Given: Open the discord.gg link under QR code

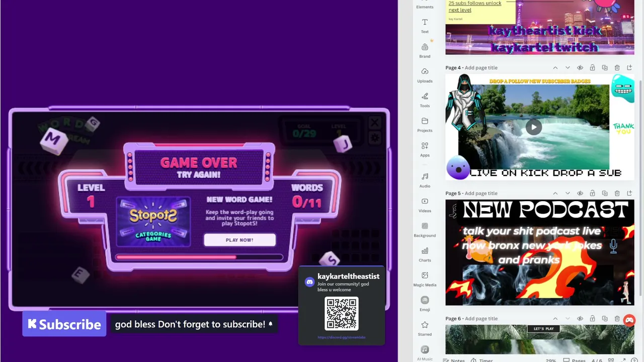Looking at the screenshot, I should (342, 337).
